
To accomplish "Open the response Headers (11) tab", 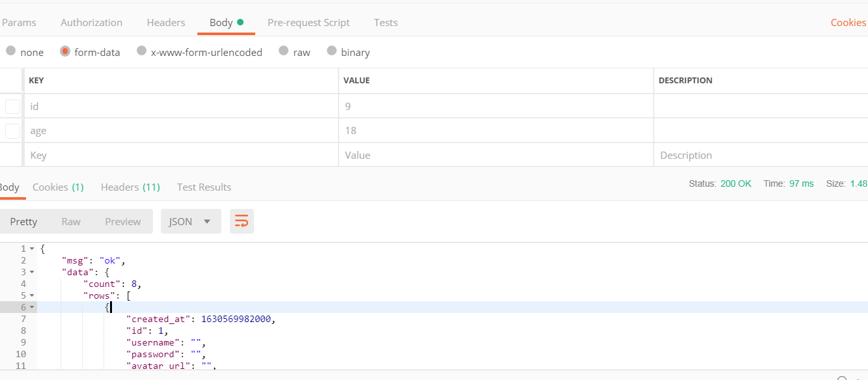I will tap(130, 187).
